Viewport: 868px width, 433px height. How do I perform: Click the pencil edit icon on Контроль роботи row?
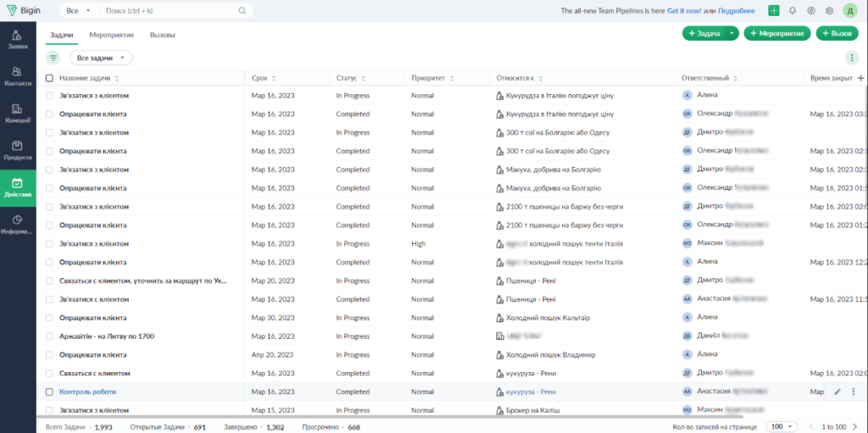coord(837,391)
